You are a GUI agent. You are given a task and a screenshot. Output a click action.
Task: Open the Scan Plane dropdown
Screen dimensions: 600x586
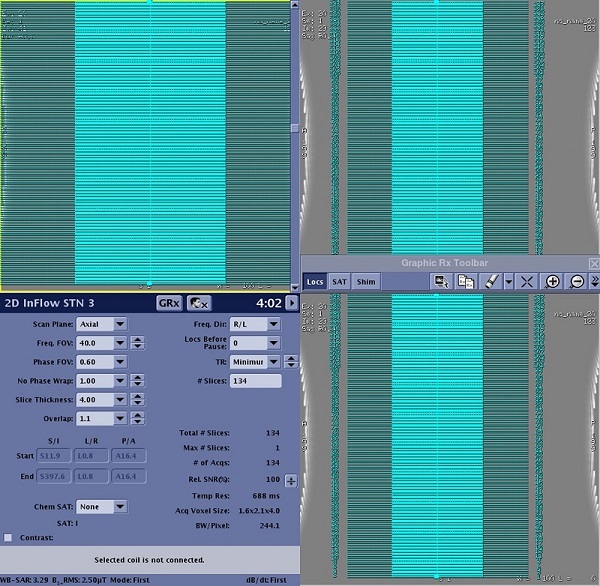[120, 324]
